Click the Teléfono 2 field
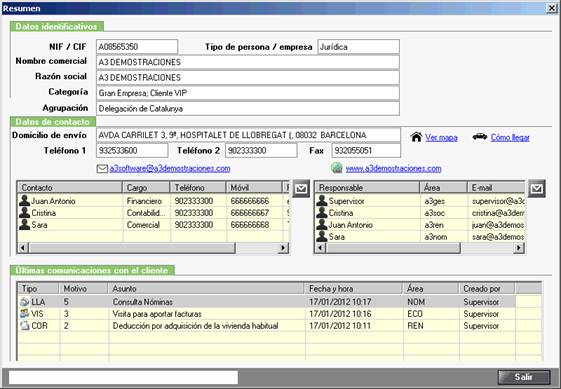The width and height of the screenshot is (561, 389). pos(261,150)
